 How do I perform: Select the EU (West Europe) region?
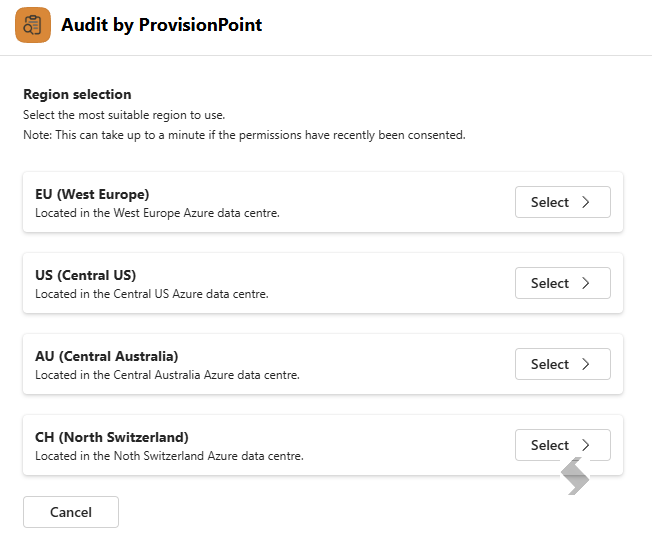point(563,202)
